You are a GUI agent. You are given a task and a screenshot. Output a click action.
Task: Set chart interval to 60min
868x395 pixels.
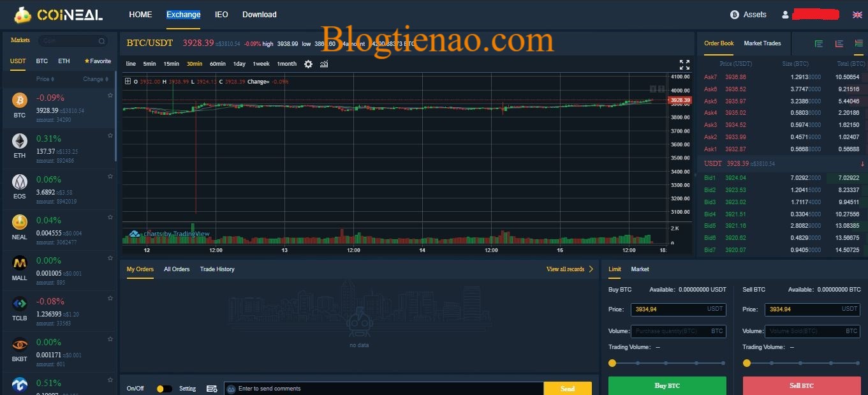point(217,64)
